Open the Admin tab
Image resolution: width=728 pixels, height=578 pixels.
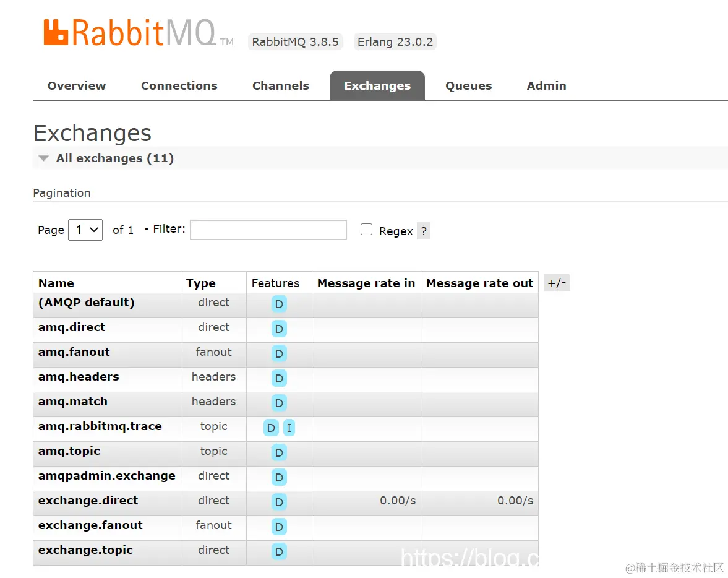click(x=547, y=86)
